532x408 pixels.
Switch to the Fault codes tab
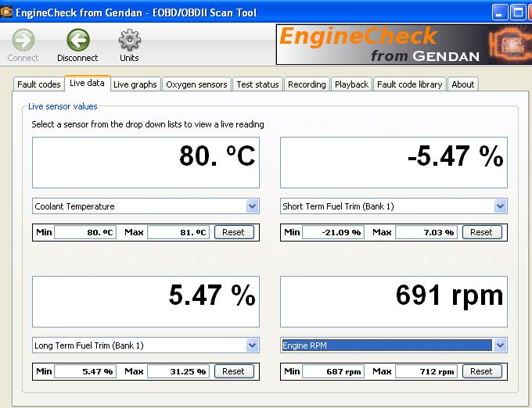39,84
